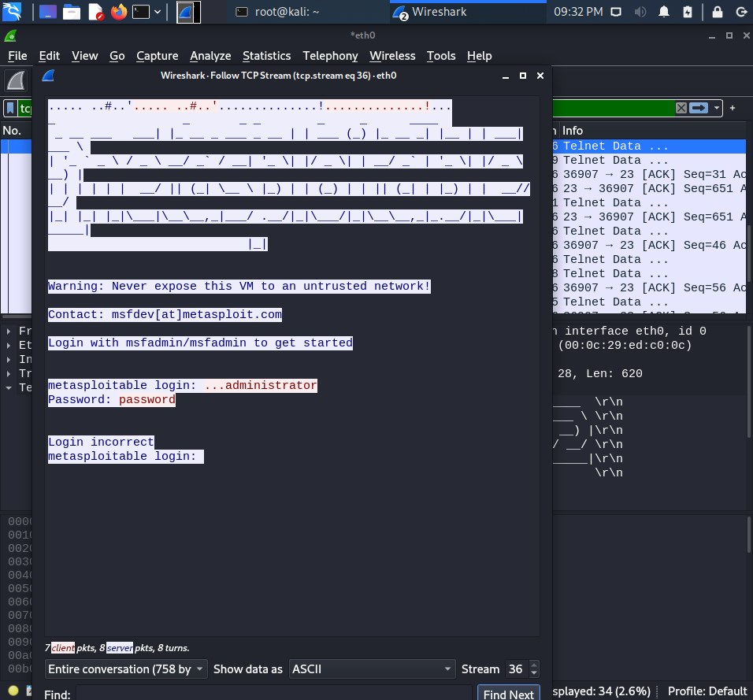Open the Statistics menu
Image resolution: width=753 pixels, height=700 pixels.
click(266, 56)
